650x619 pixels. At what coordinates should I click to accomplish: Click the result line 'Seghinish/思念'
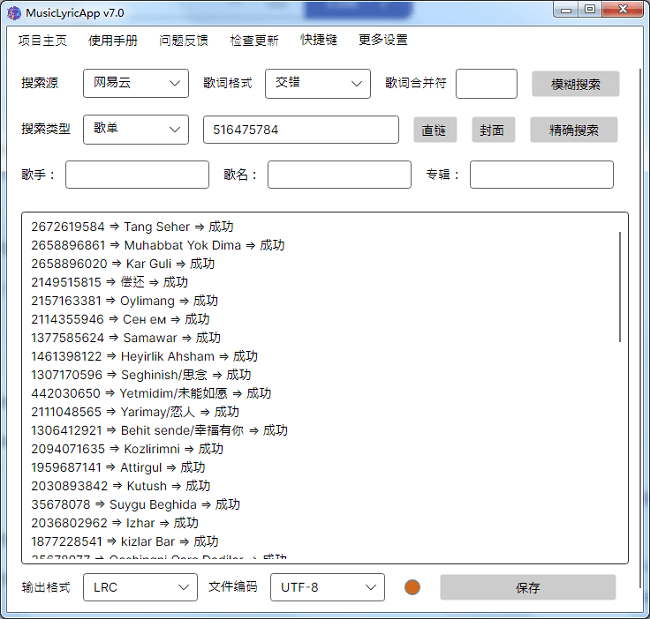[141, 375]
